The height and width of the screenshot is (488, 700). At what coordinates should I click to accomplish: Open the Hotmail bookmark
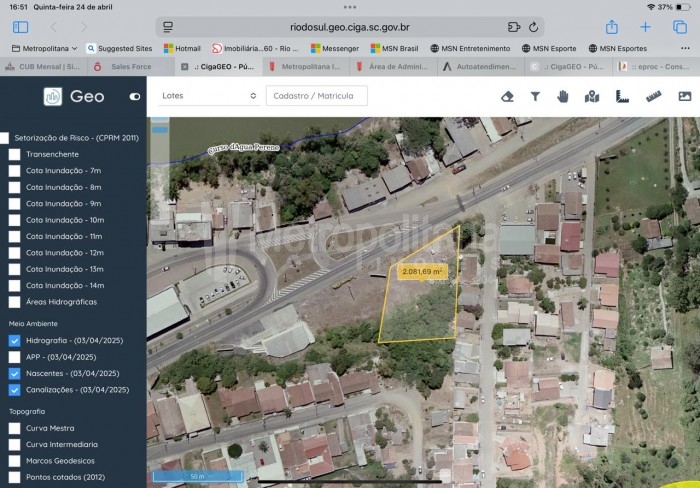pos(181,48)
